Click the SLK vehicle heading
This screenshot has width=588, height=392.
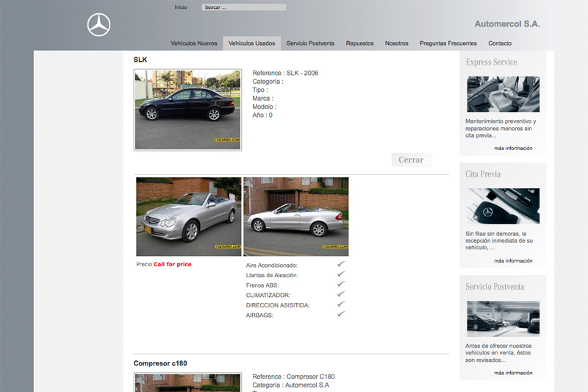[140, 60]
